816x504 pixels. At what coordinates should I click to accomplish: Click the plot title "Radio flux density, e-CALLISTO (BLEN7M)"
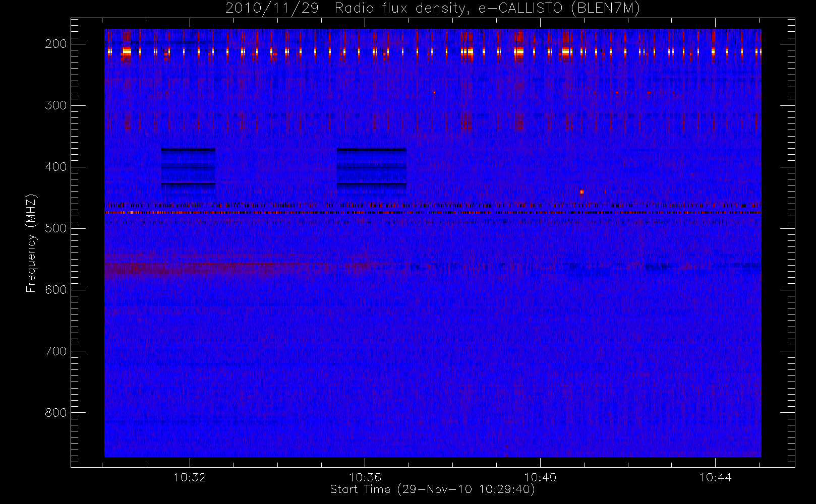[x=487, y=9]
